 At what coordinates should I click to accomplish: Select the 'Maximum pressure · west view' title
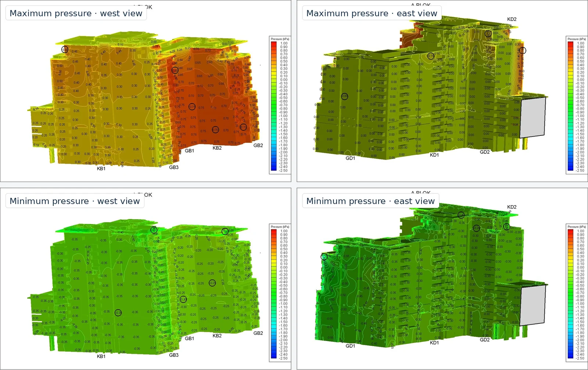tap(76, 13)
